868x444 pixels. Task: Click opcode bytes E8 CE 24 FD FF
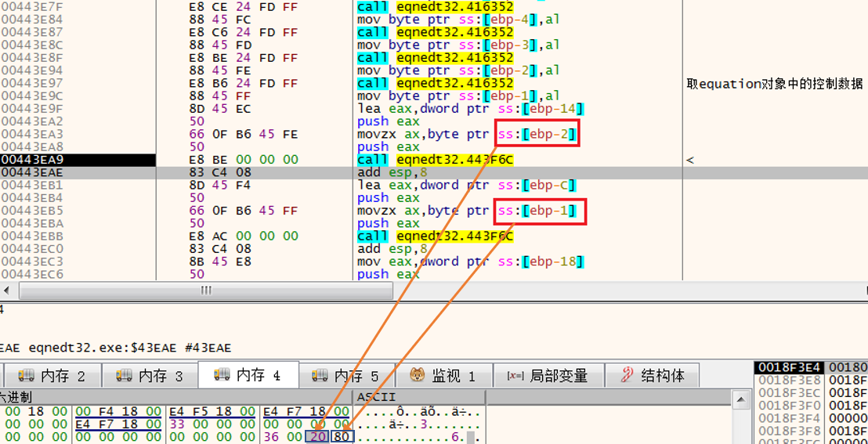(x=244, y=7)
